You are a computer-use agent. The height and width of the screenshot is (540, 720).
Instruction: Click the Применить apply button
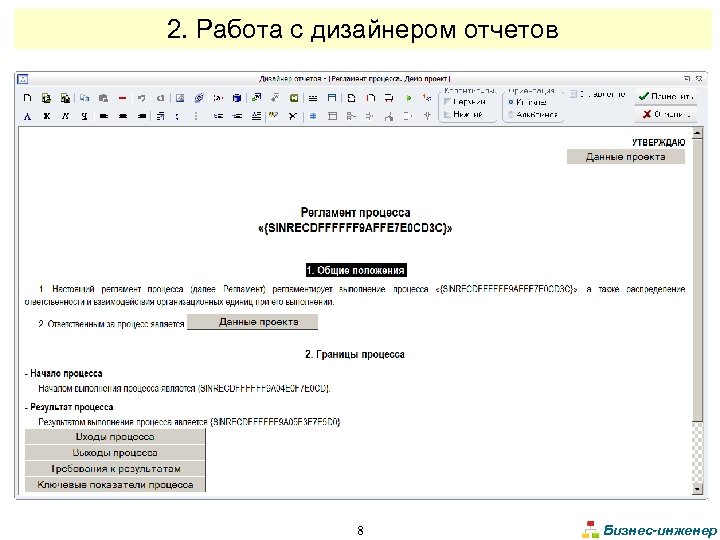(x=666, y=96)
